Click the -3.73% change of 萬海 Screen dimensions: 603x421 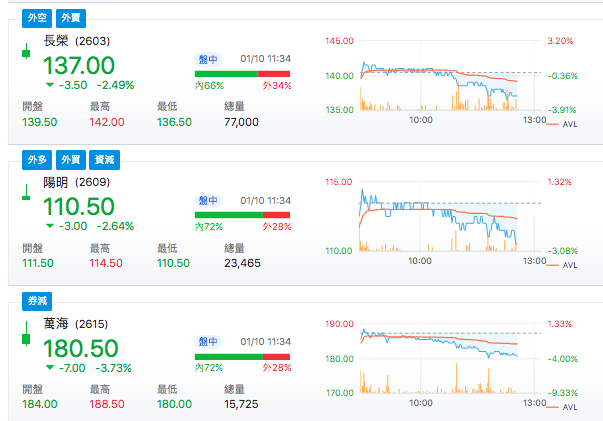click(113, 368)
